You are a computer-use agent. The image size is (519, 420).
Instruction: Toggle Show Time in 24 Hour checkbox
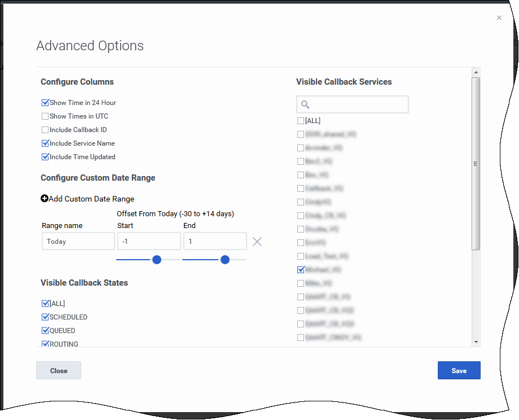tap(45, 103)
